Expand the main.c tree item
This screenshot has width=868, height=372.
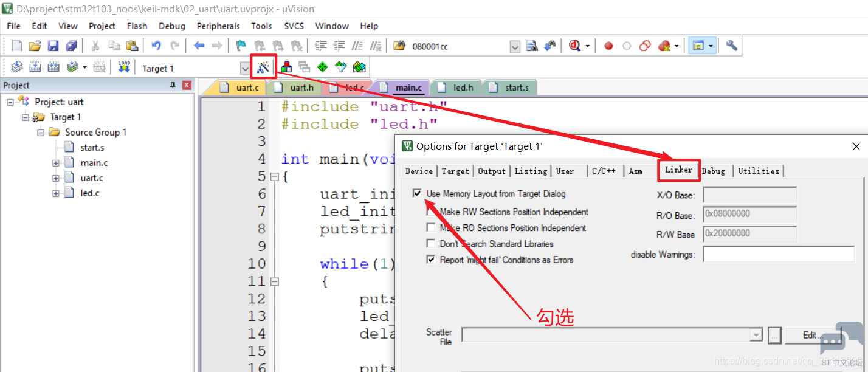(56, 163)
